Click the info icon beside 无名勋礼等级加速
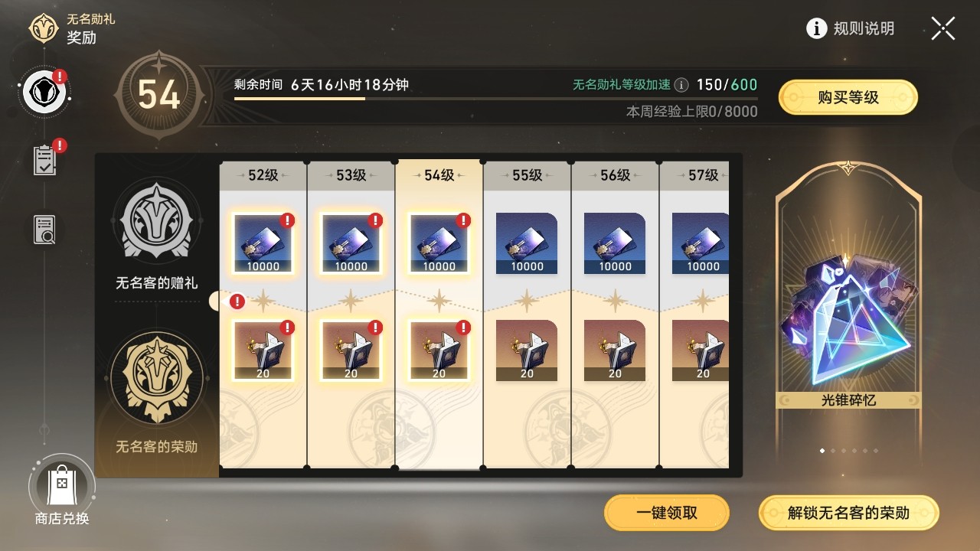980x551 pixels. (681, 85)
